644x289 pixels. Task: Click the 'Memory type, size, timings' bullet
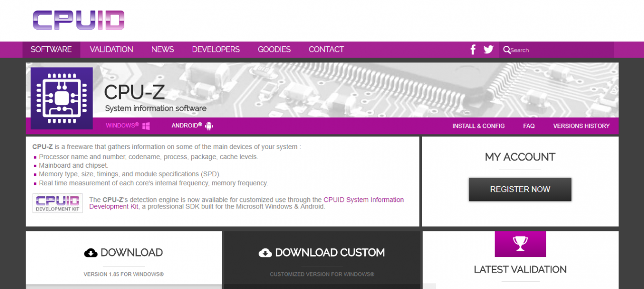click(x=130, y=174)
